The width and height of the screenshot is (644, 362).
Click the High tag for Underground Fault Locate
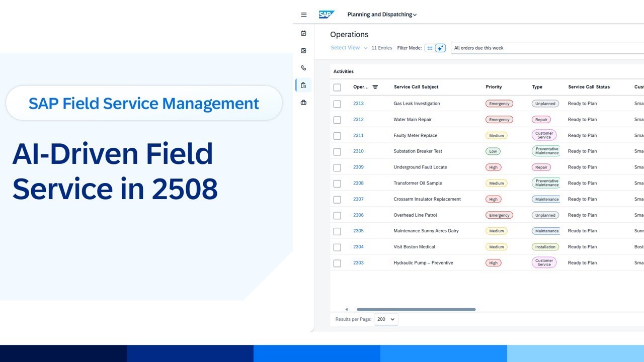494,167
